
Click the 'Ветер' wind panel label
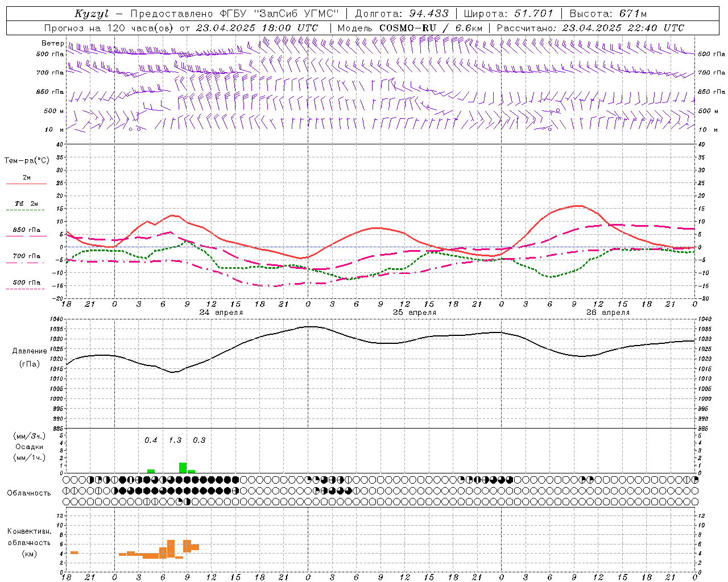(x=53, y=43)
